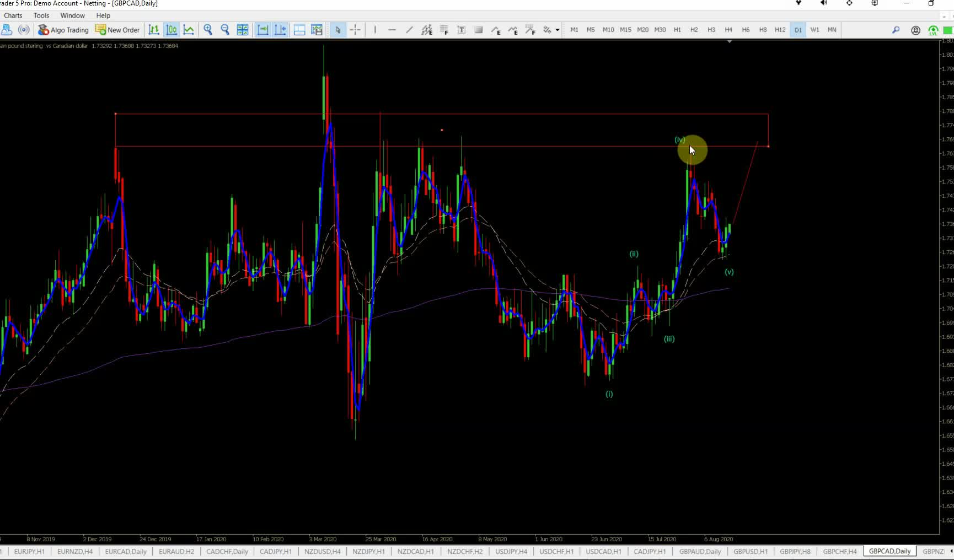Click the target/crosshair icon in title bar
The image size is (954, 560).
[x=849, y=3]
